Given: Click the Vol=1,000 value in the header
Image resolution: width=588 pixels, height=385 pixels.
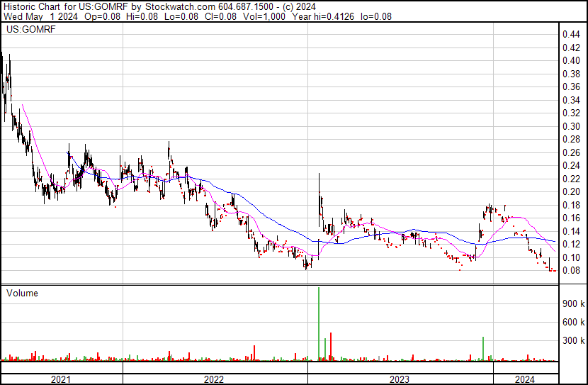Looking at the screenshot, I should click(264, 16).
